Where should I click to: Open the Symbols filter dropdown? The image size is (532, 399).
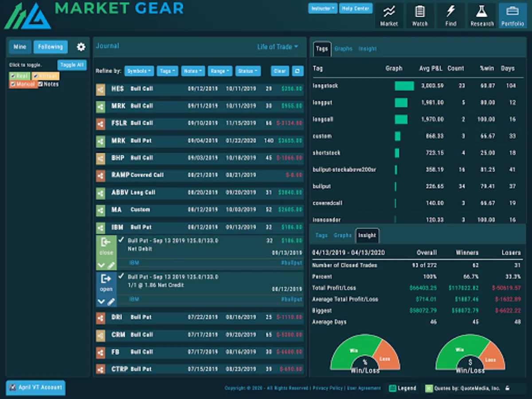click(139, 71)
